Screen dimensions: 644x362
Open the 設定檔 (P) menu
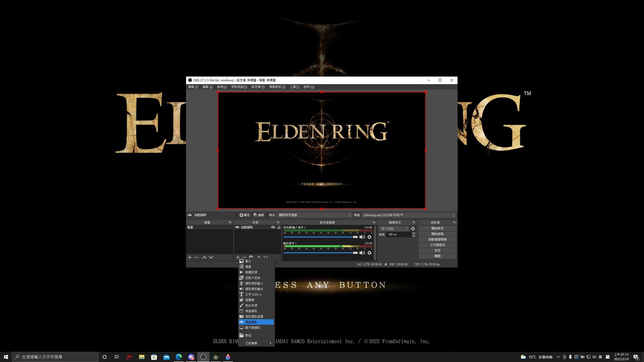(258, 87)
